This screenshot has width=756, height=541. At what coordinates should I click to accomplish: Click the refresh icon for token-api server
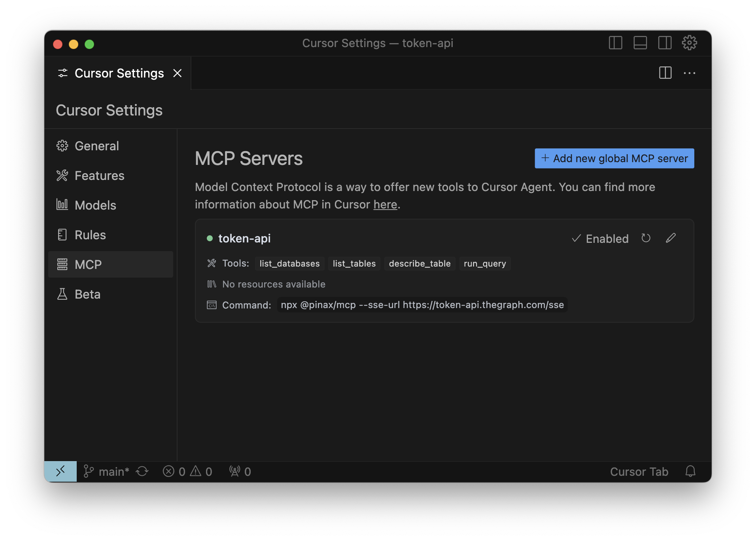point(646,238)
